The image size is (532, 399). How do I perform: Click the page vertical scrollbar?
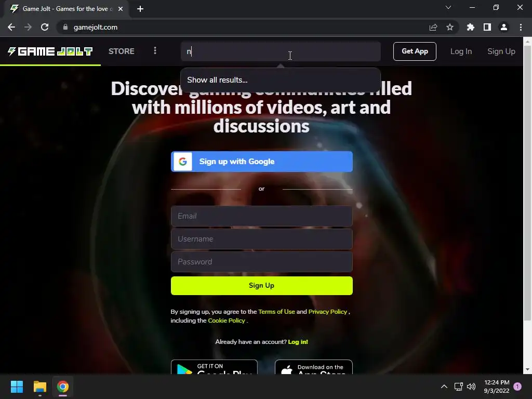[x=527, y=183]
